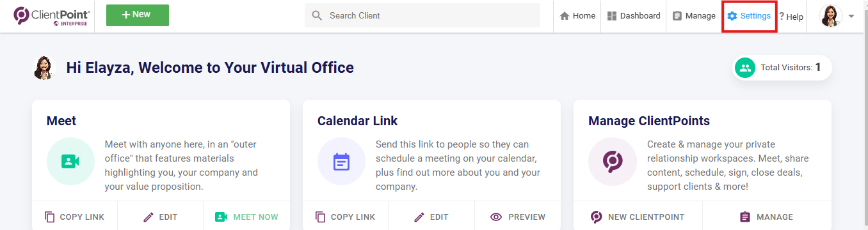
Task: Create a New ClientPoint
Action: [x=638, y=217]
